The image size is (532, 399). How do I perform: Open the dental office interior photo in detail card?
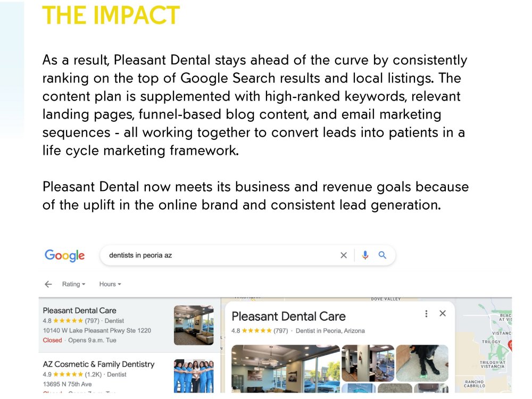pyautogui.click(x=368, y=363)
